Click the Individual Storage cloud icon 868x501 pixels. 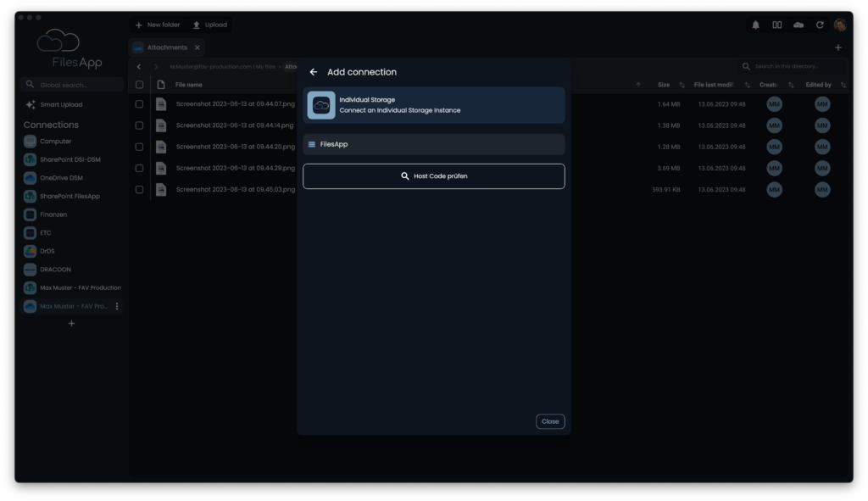click(x=321, y=105)
